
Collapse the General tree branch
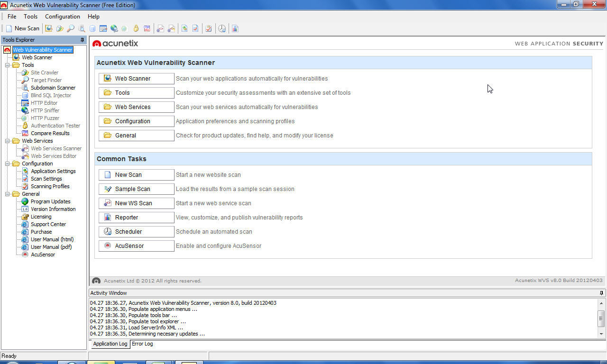[x=7, y=194]
